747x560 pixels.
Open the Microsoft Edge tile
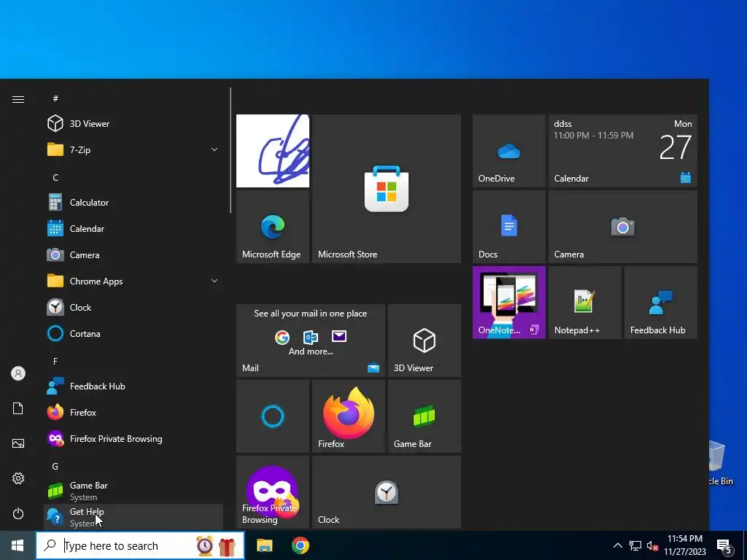pyautogui.click(x=273, y=227)
